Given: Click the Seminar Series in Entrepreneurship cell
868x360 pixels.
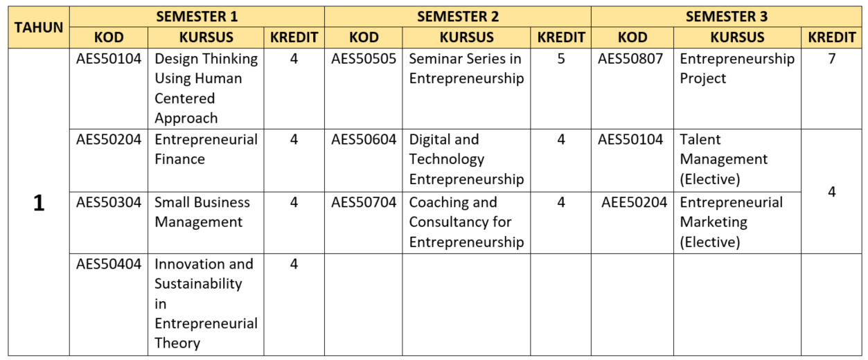Looking at the screenshot, I should (x=466, y=69).
